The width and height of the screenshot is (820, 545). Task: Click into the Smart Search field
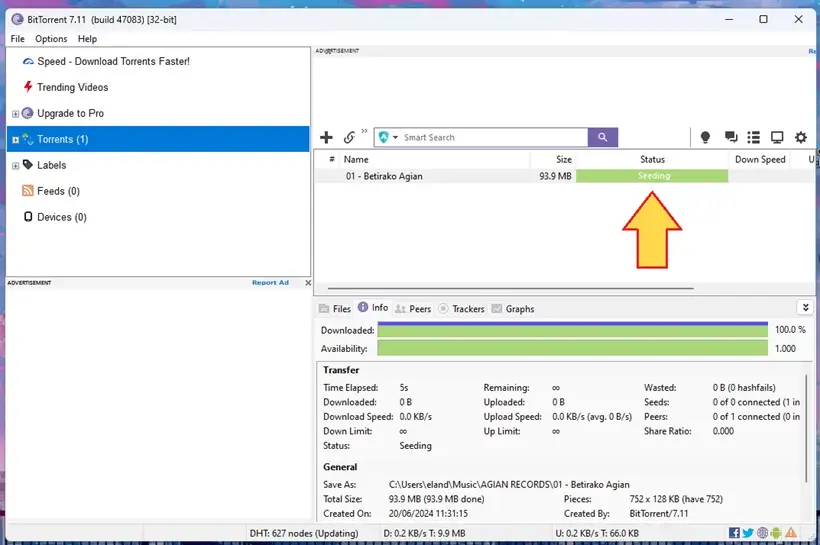494,137
